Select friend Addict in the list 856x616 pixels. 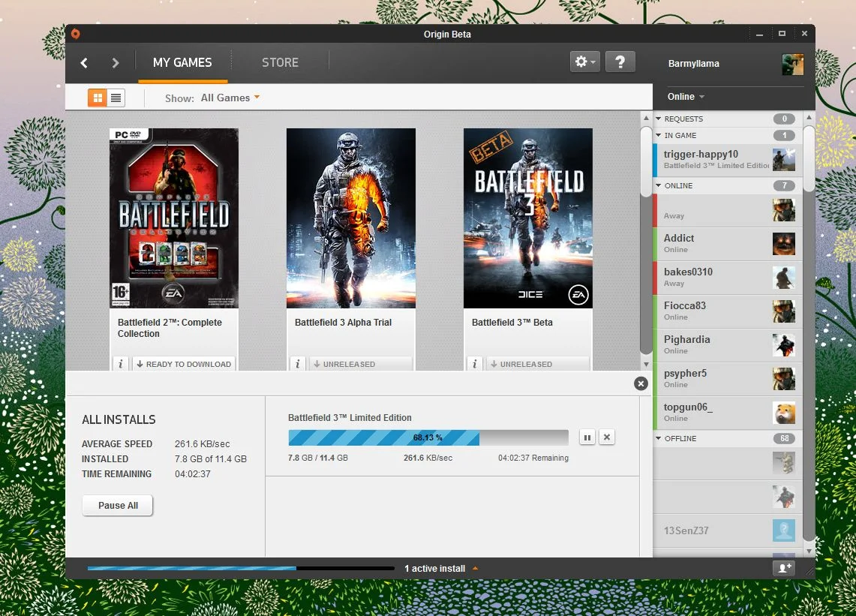[x=728, y=244]
